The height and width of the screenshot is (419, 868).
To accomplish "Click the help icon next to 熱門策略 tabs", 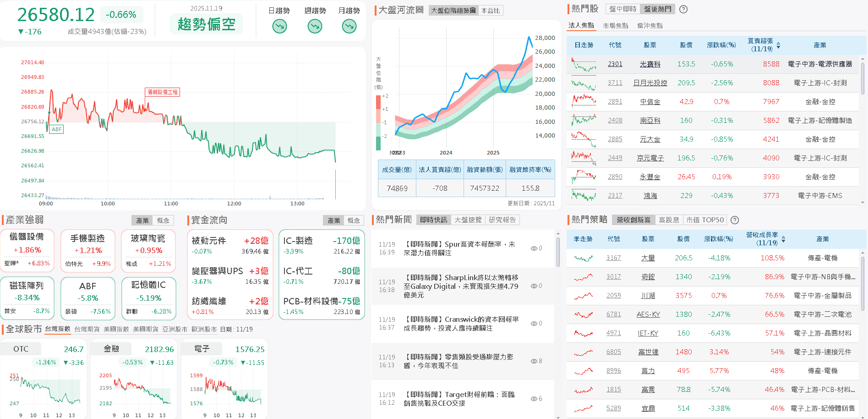I will (735, 220).
